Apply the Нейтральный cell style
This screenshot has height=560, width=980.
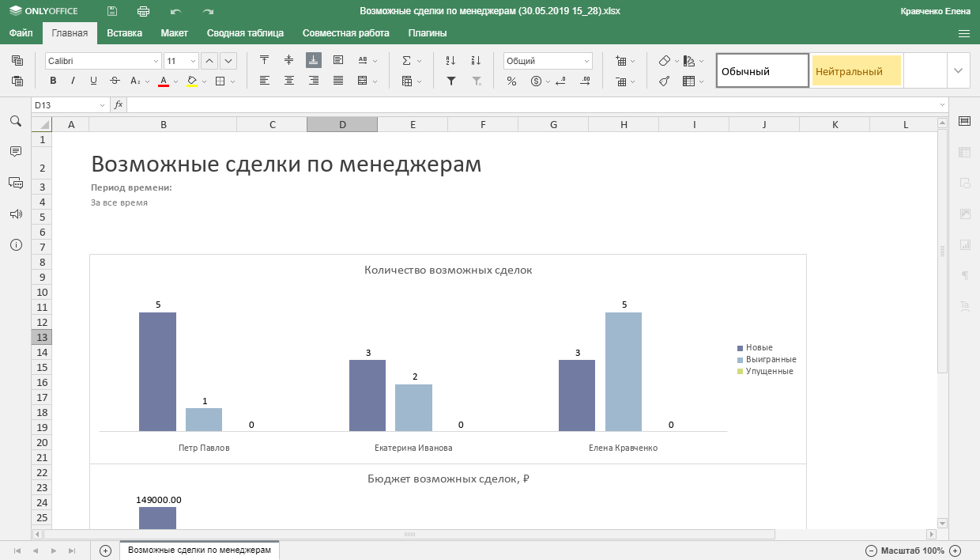856,71
